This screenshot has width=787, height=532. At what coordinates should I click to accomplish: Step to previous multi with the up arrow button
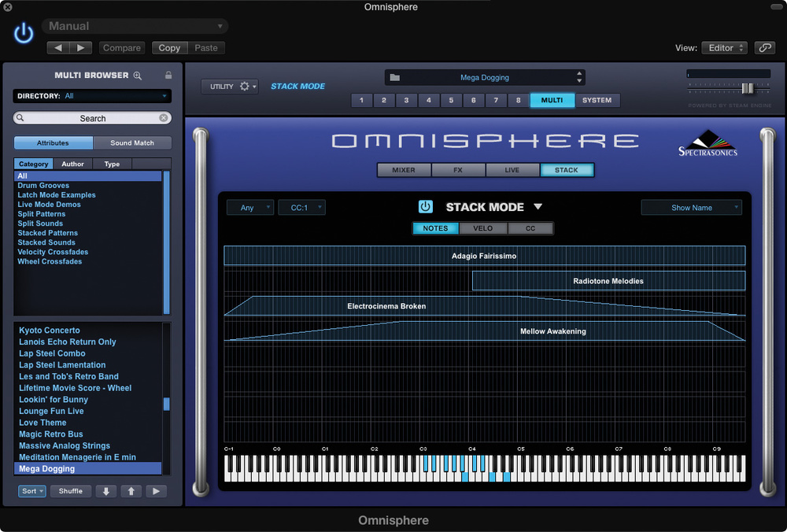pos(131,491)
